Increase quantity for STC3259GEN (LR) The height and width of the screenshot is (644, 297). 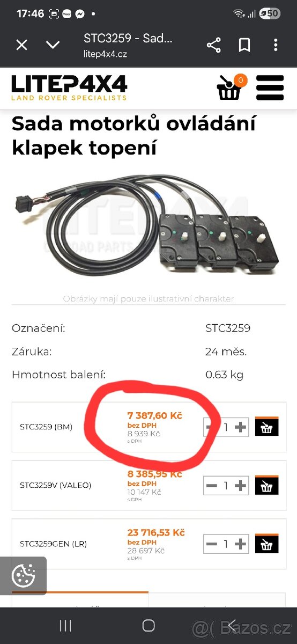click(241, 544)
